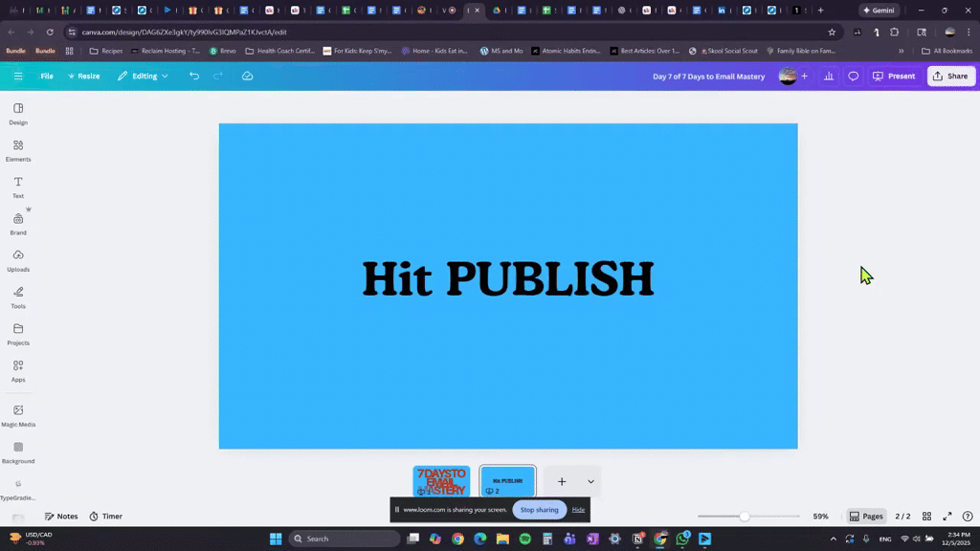This screenshot has width=980, height=551.
Task: Open the Timer at the bottom
Action: click(x=105, y=516)
